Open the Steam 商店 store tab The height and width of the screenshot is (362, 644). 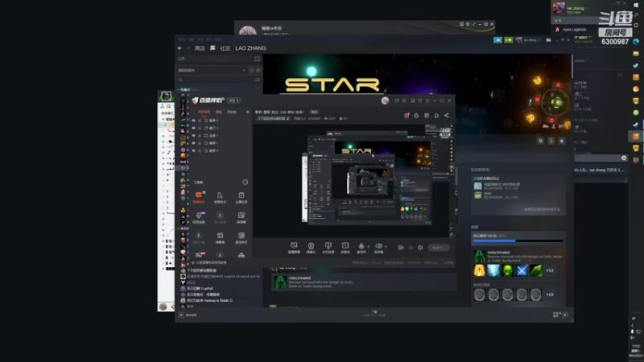tap(200, 48)
